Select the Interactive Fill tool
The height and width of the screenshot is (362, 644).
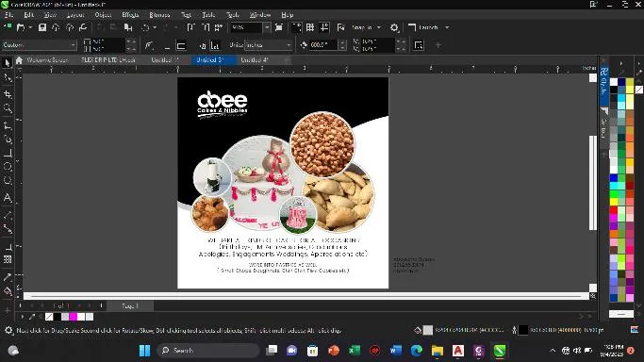(7, 291)
